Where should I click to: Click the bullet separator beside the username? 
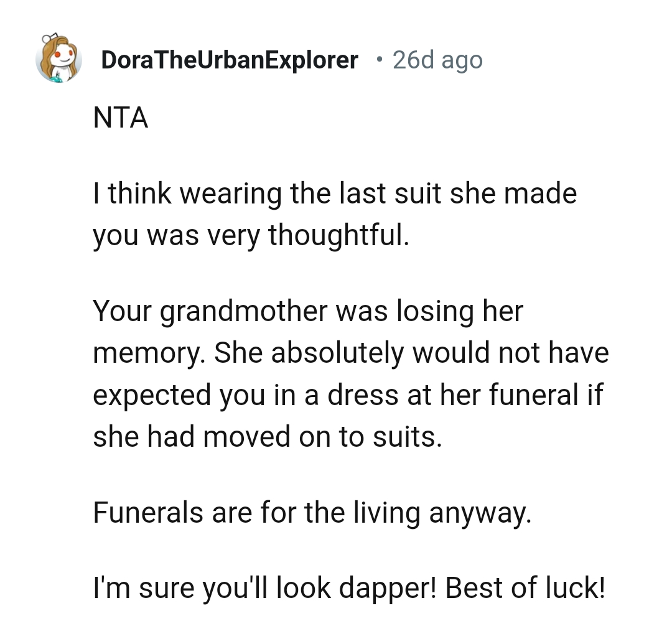[x=378, y=60]
